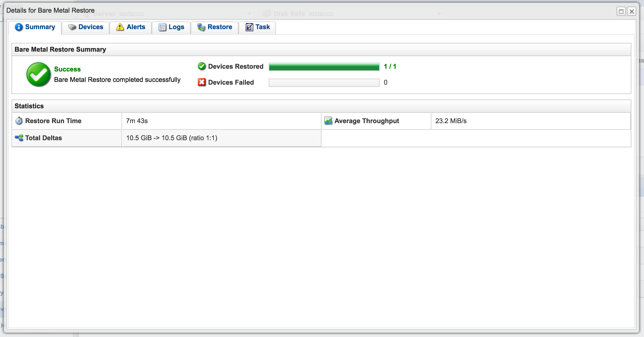Click the yellow warning icon on Alerts tab
644x337 pixels.
coord(120,27)
